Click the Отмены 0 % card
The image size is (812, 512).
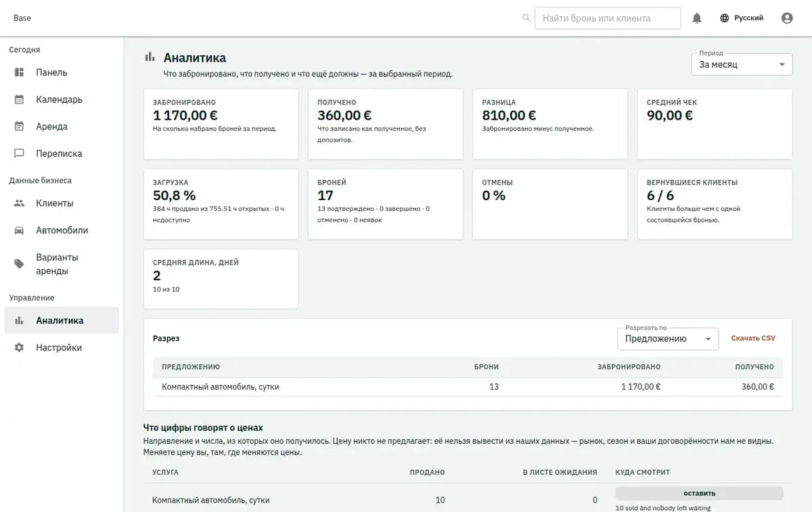[550, 204]
